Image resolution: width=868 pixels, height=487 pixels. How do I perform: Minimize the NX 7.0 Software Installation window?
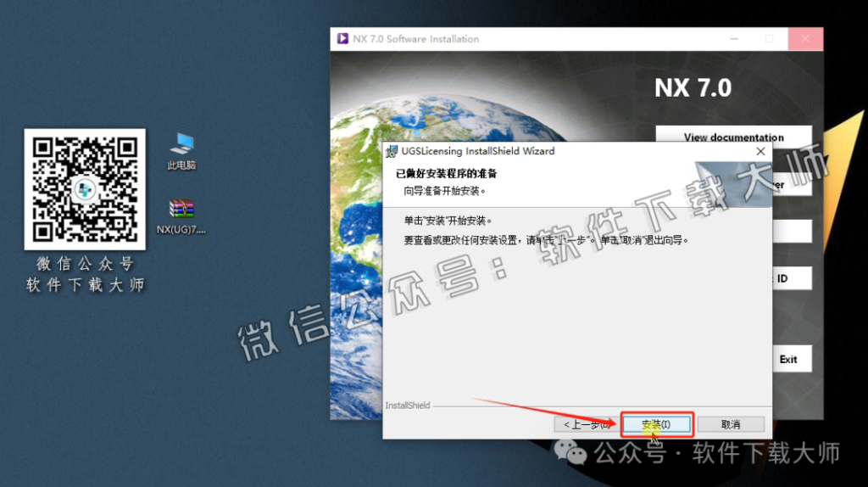[x=734, y=39]
